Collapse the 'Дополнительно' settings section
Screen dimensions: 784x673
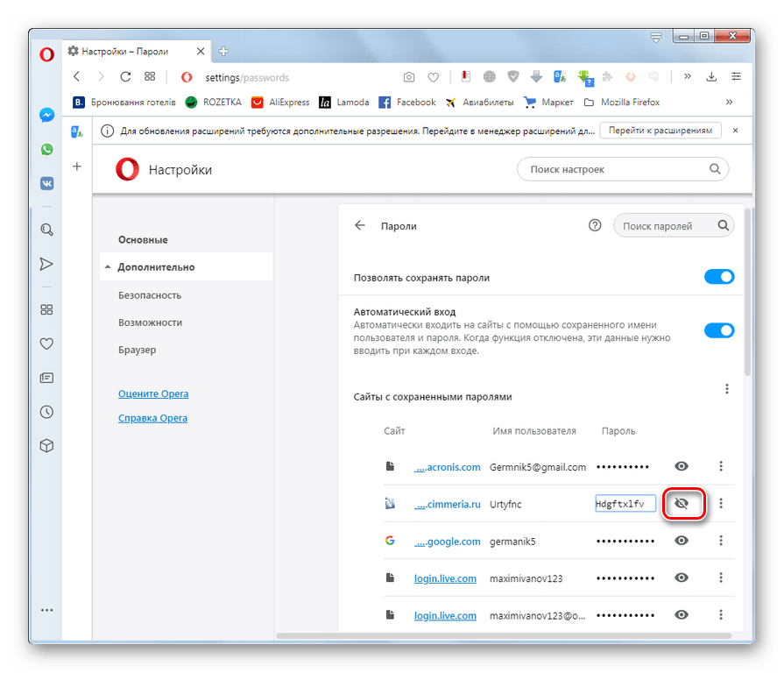click(158, 267)
